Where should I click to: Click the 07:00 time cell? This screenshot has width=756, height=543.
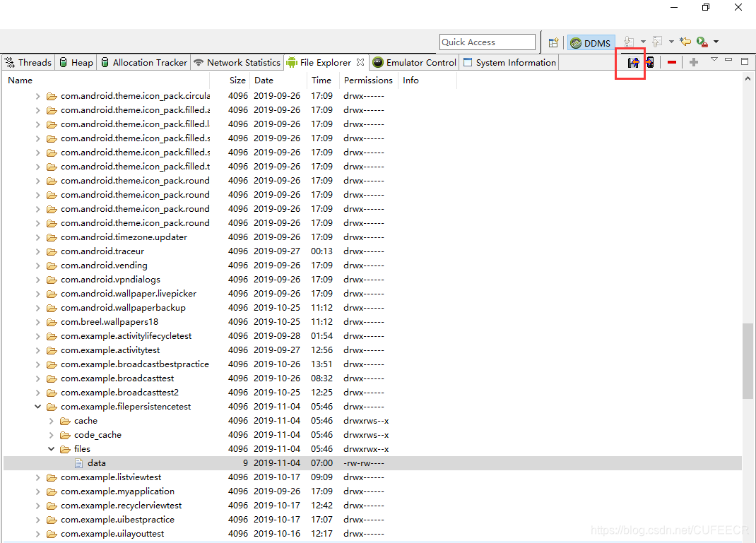coord(321,463)
